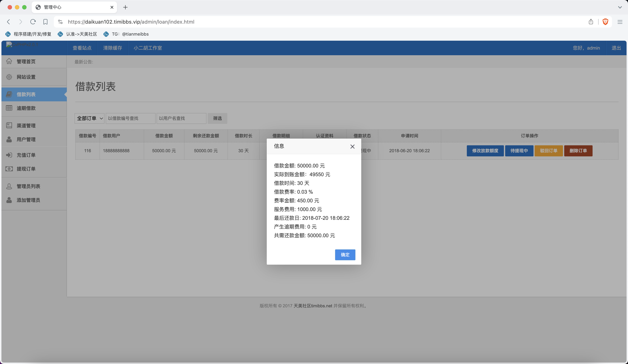Click the table icon beside 逾期借款
This screenshot has height=364, width=628.
pyautogui.click(x=9, y=108)
